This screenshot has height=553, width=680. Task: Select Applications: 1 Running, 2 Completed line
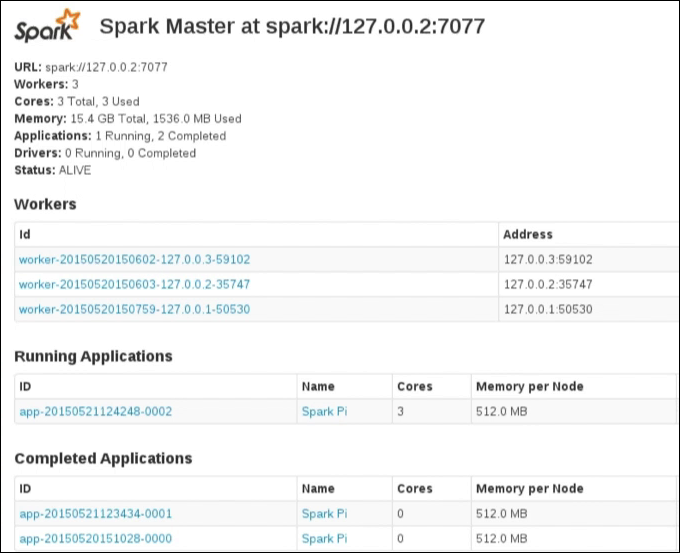coord(120,136)
